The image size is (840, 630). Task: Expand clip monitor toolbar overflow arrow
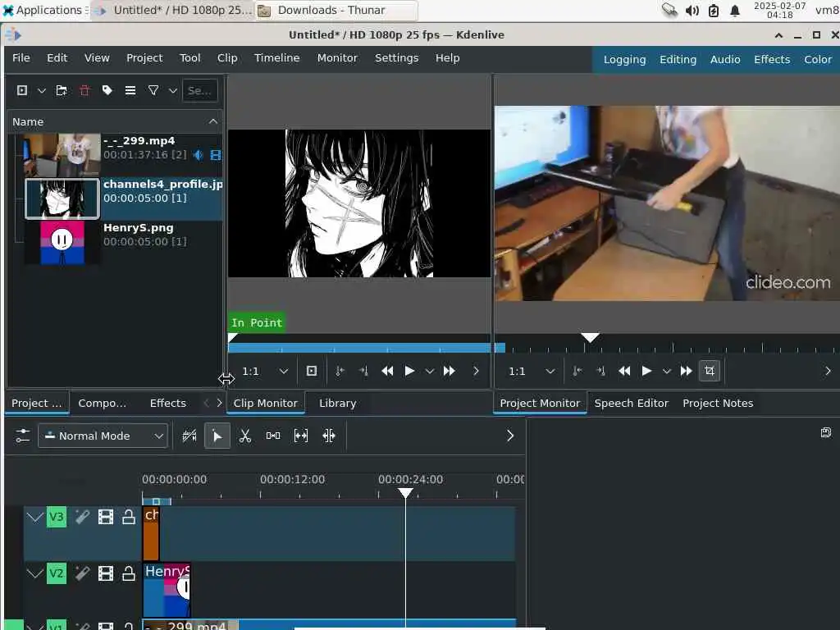pos(476,371)
